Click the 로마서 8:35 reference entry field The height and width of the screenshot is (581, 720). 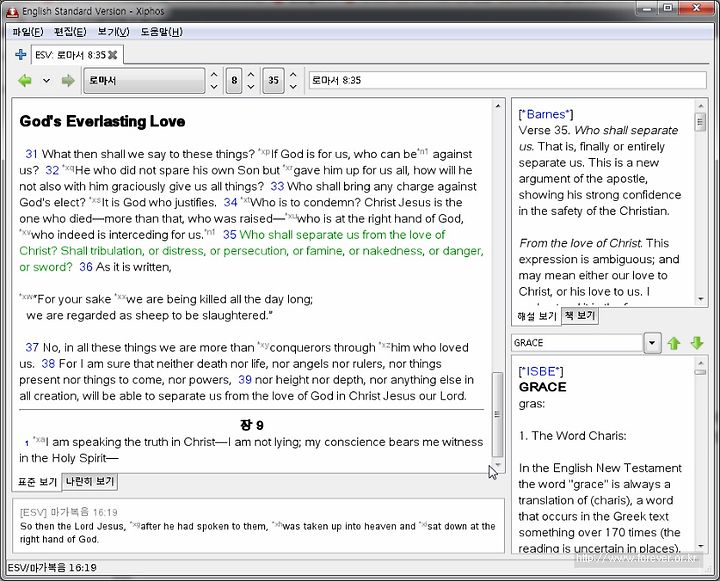(x=507, y=80)
